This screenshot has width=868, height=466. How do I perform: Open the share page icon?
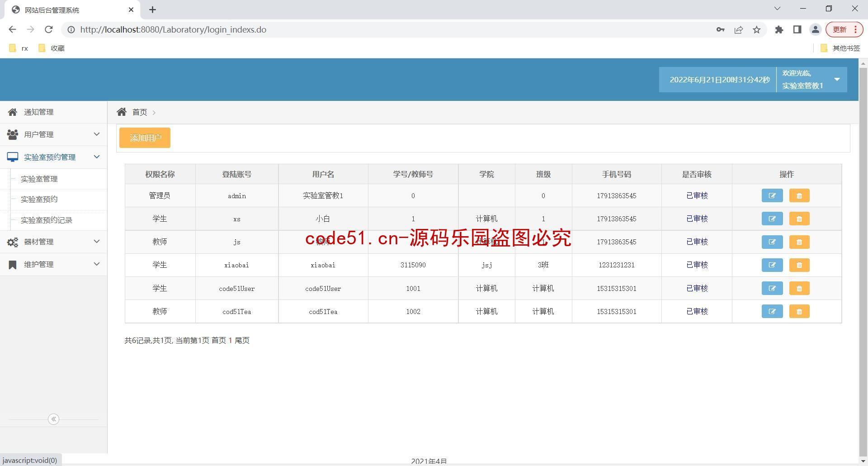click(738, 30)
